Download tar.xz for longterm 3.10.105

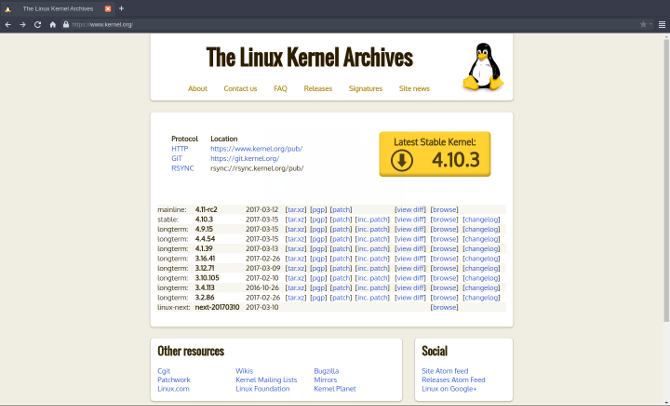(x=296, y=278)
